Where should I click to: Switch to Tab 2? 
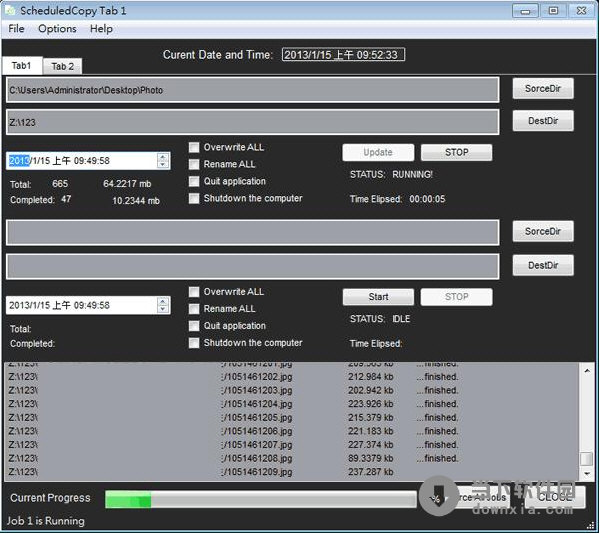coord(63,66)
